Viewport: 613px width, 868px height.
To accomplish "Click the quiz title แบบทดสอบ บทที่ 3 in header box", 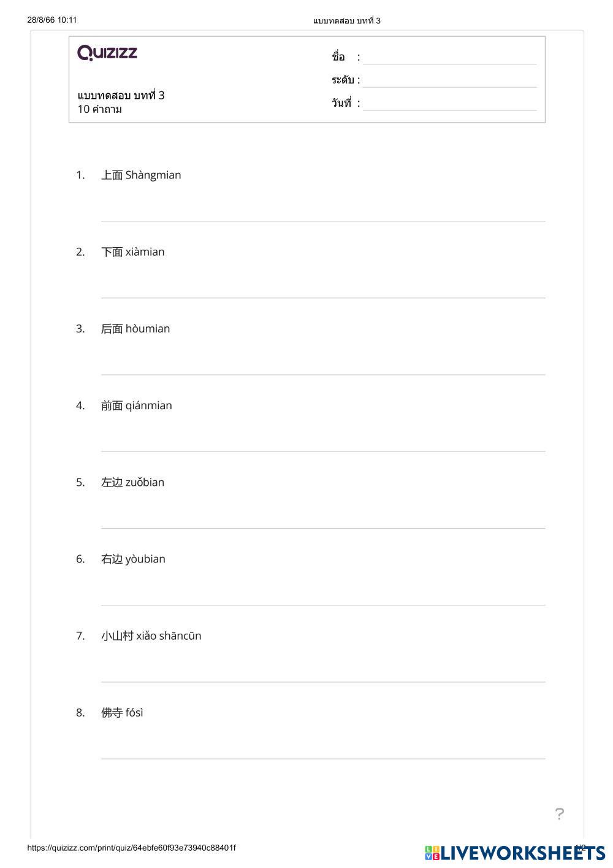I will [x=121, y=96].
